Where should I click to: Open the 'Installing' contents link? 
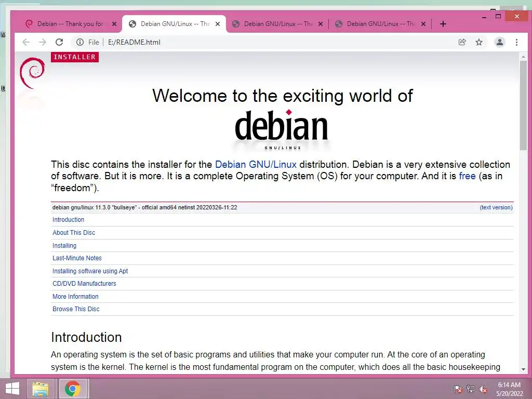[x=64, y=245]
